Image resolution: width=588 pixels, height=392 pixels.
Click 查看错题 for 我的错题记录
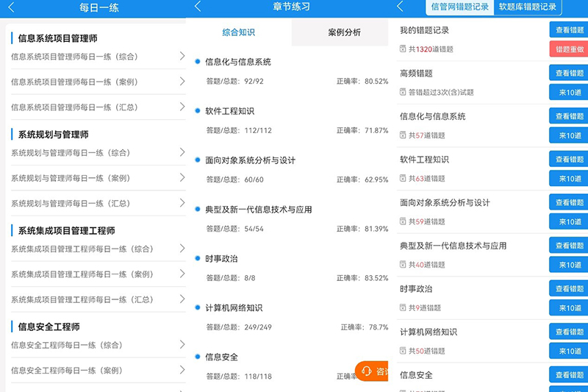click(x=569, y=29)
